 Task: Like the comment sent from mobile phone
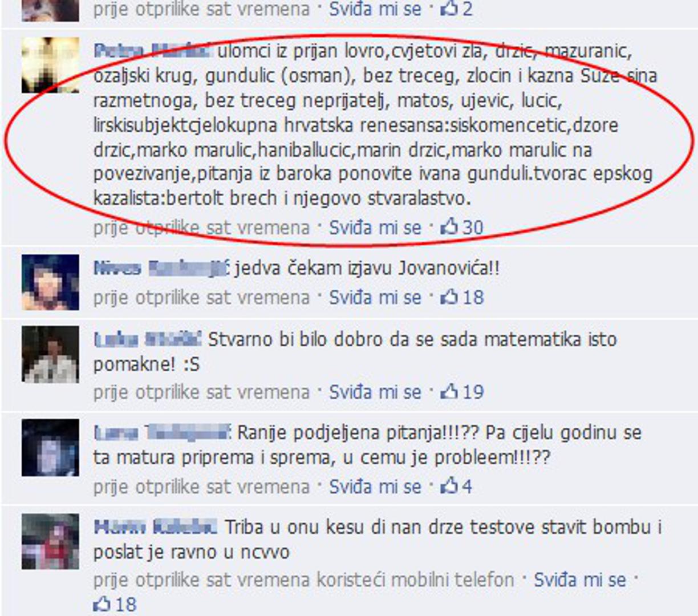(579, 580)
